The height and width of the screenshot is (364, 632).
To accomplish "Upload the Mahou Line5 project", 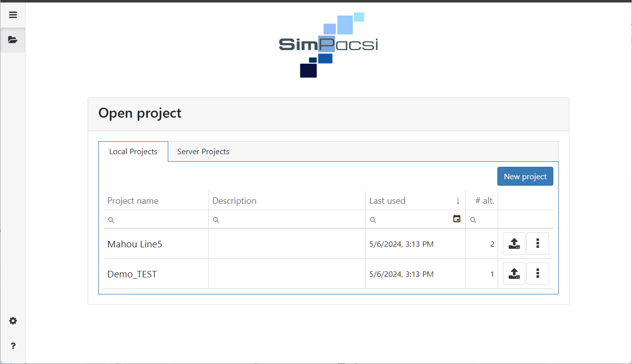I will pyautogui.click(x=514, y=244).
